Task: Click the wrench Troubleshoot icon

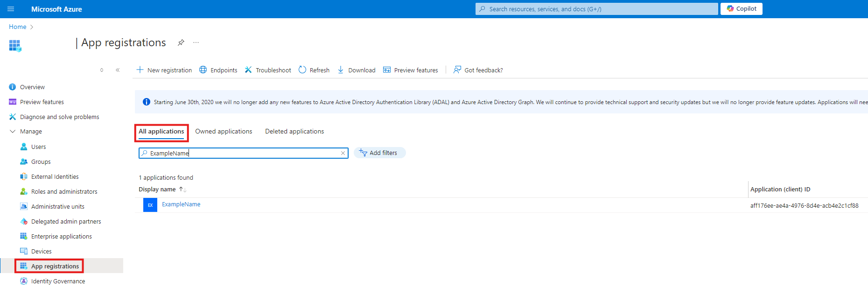Action: point(248,70)
